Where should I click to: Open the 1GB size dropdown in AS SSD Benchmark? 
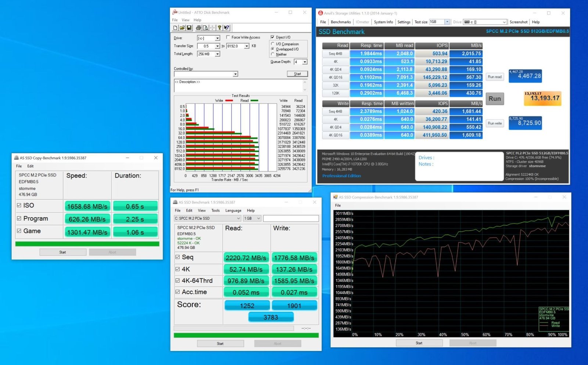pos(252,218)
